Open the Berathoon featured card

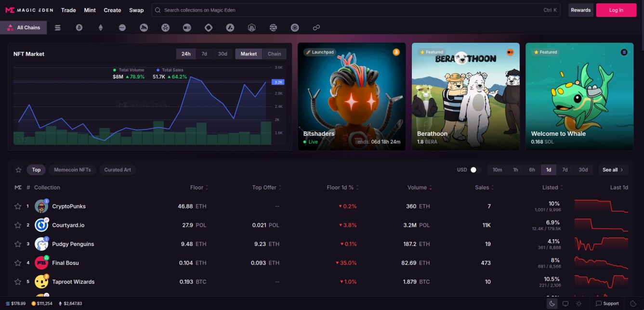[466, 97]
